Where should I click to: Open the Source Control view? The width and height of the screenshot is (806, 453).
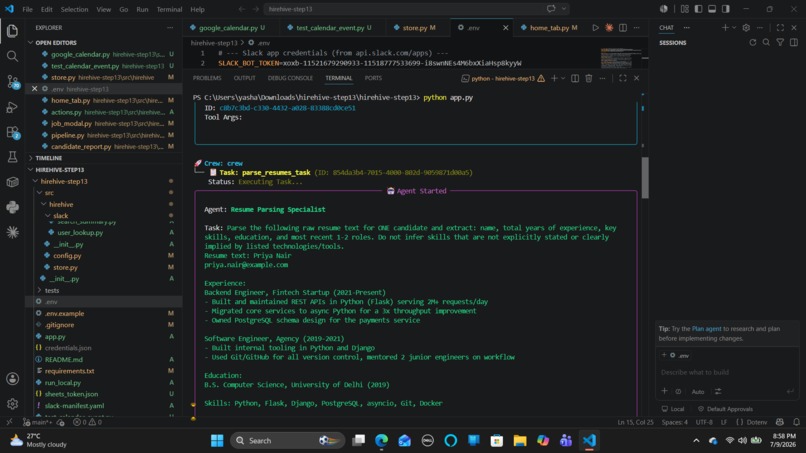[12, 81]
